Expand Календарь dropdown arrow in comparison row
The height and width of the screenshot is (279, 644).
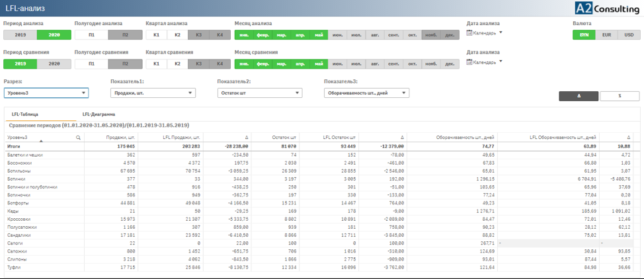click(501, 61)
